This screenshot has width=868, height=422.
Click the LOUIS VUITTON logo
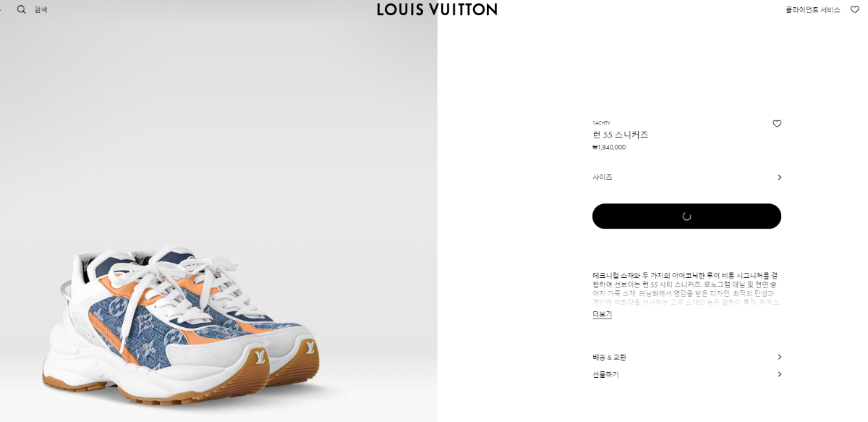pyautogui.click(x=437, y=9)
